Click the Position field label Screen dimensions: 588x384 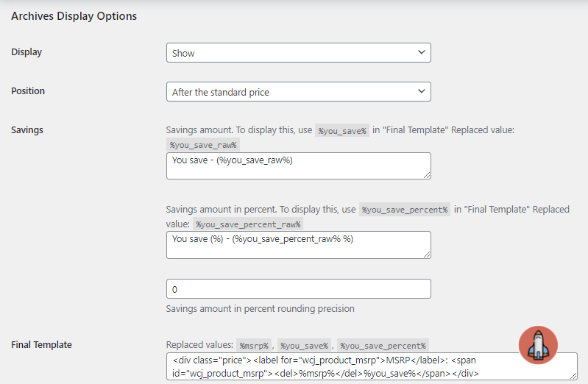coord(28,91)
